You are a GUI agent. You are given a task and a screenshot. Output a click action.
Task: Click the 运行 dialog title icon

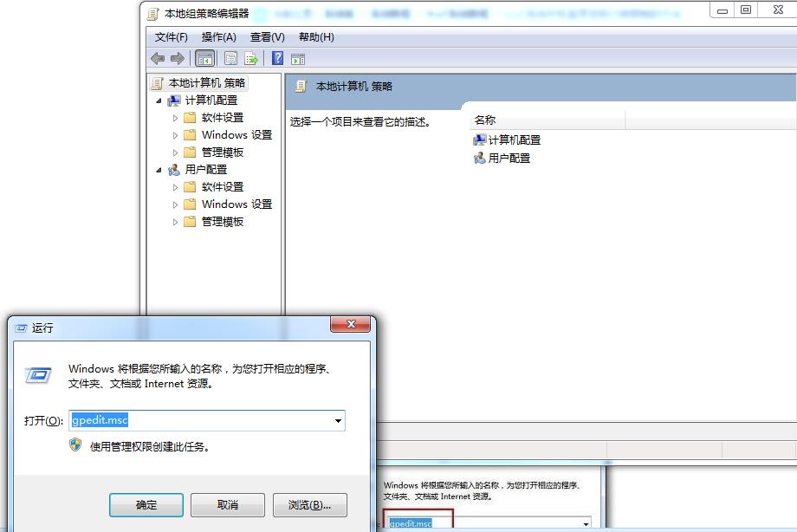21,328
